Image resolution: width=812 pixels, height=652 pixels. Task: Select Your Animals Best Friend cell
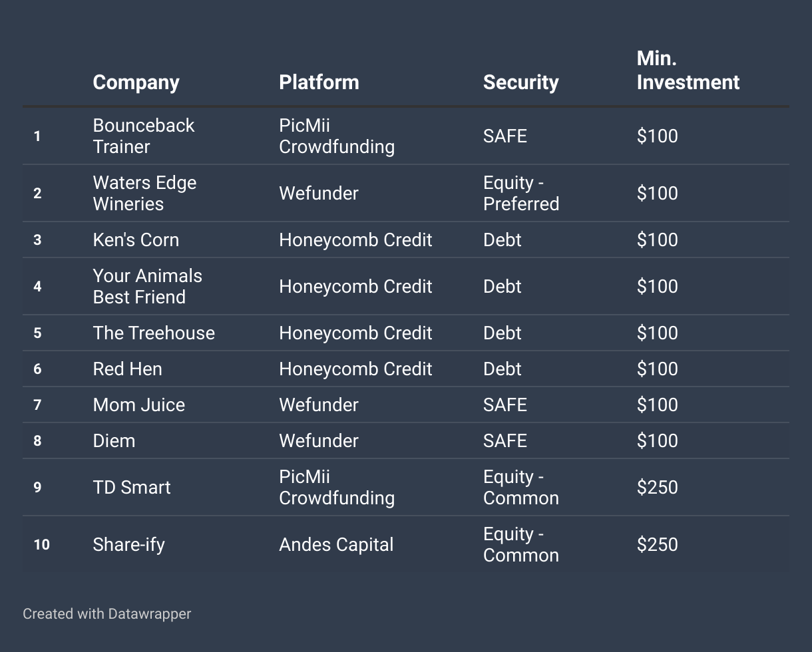147,286
